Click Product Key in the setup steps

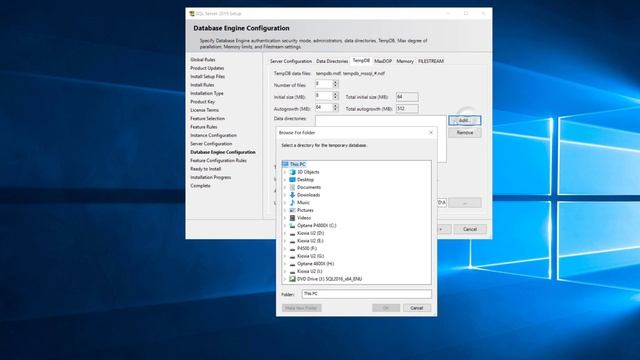202,102
